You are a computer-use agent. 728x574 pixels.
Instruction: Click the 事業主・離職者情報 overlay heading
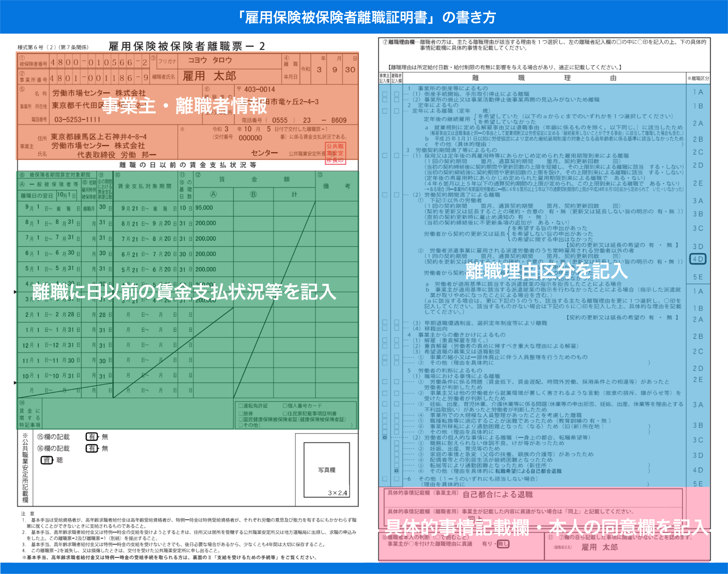(184, 106)
